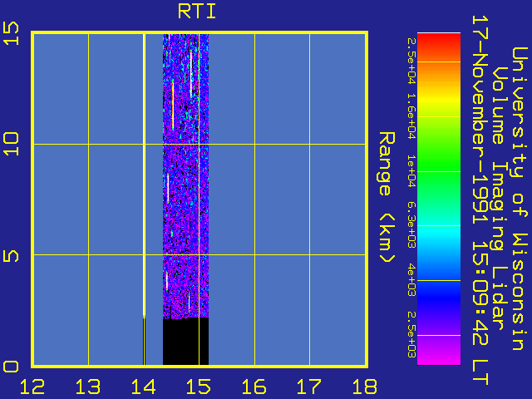Click the 1.6e+04 colorbar label
This screenshot has height=399, width=532.
point(411,116)
